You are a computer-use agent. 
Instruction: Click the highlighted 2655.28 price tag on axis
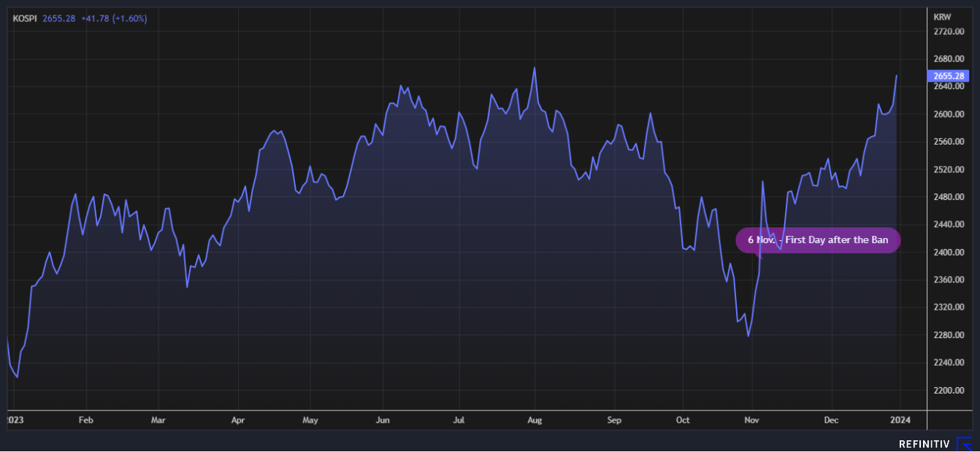pyautogui.click(x=949, y=76)
